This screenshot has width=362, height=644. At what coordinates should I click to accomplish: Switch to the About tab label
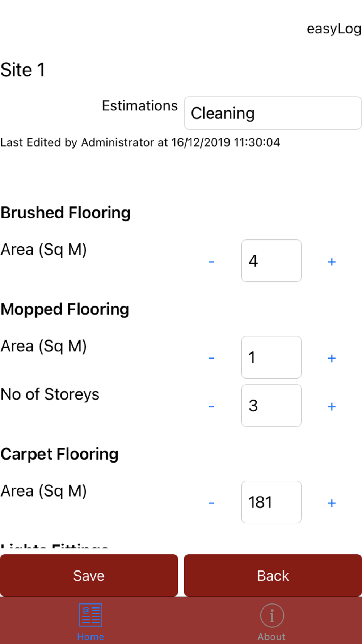[271, 637]
